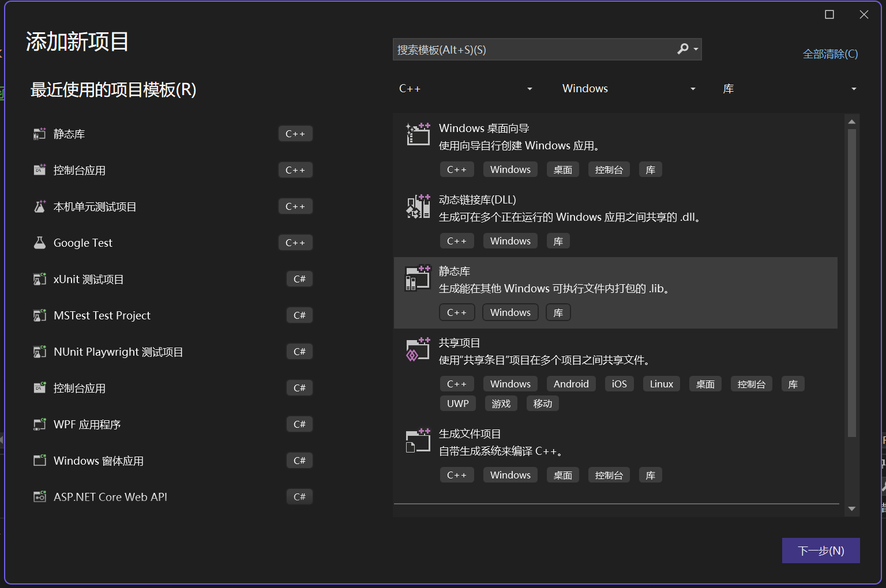The image size is (886, 588).
Task: Click the C# 控制台应用 icon
Action: (40, 388)
